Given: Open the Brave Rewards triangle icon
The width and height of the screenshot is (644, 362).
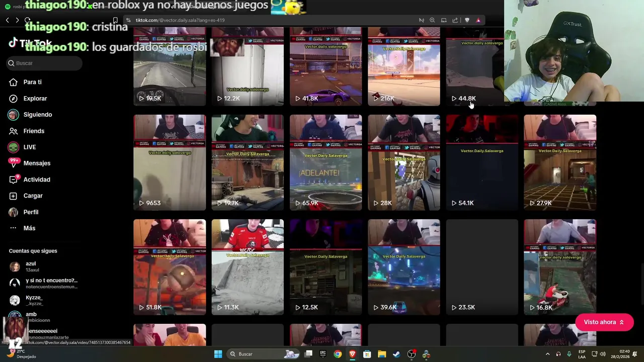Looking at the screenshot, I should pyautogui.click(x=478, y=20).
